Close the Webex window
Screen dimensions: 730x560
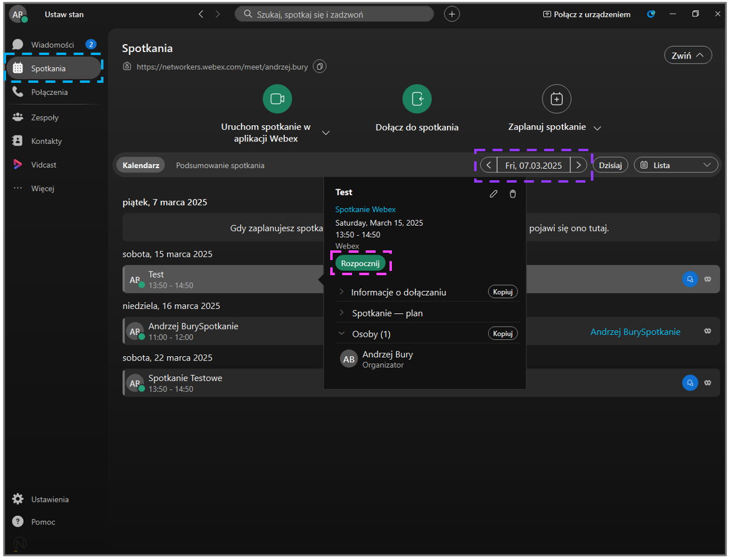(717, 14)
